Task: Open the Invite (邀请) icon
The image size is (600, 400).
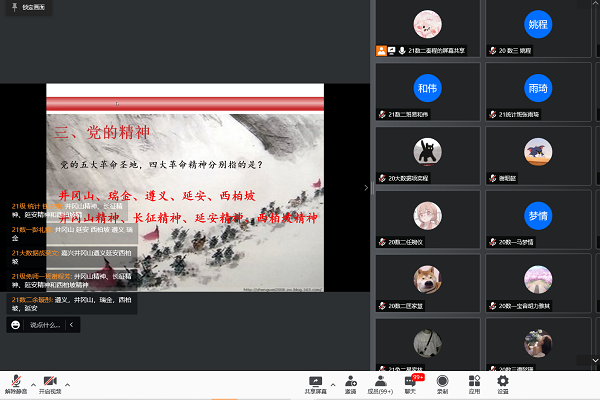Action: coord(350,383)
